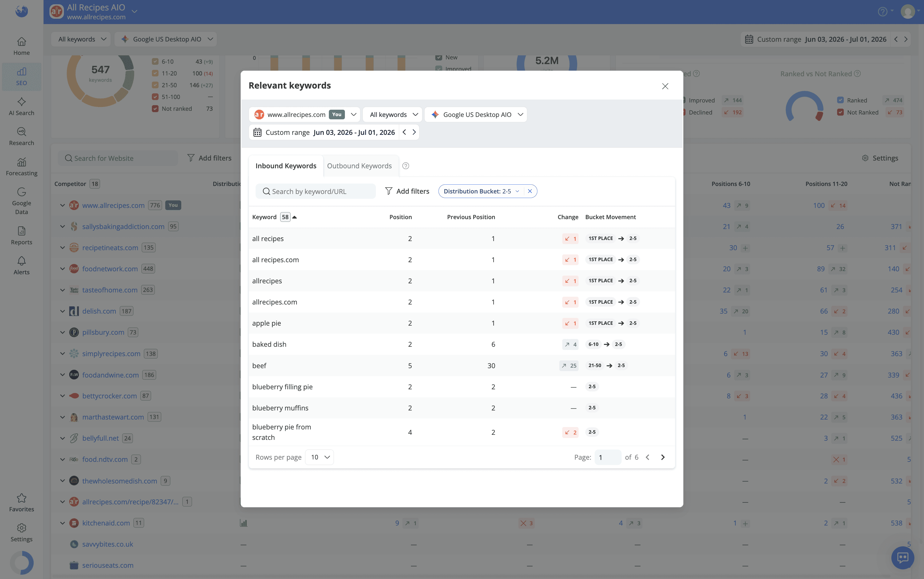Open All keywords dropdown in top toolbar
The image size is (924, 579).
tap(81, 39)
